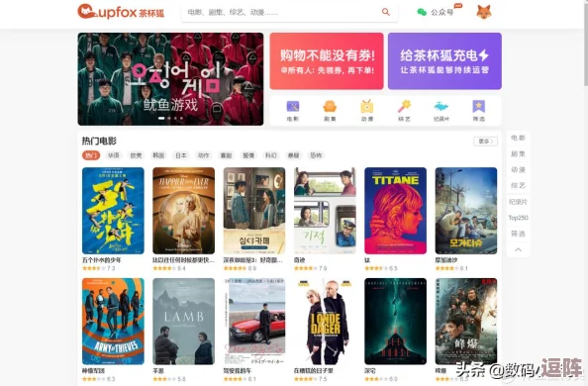Screen dimensions: 588x386
Task: Open the 电影 movie category icon
Action: click(292, 107)
